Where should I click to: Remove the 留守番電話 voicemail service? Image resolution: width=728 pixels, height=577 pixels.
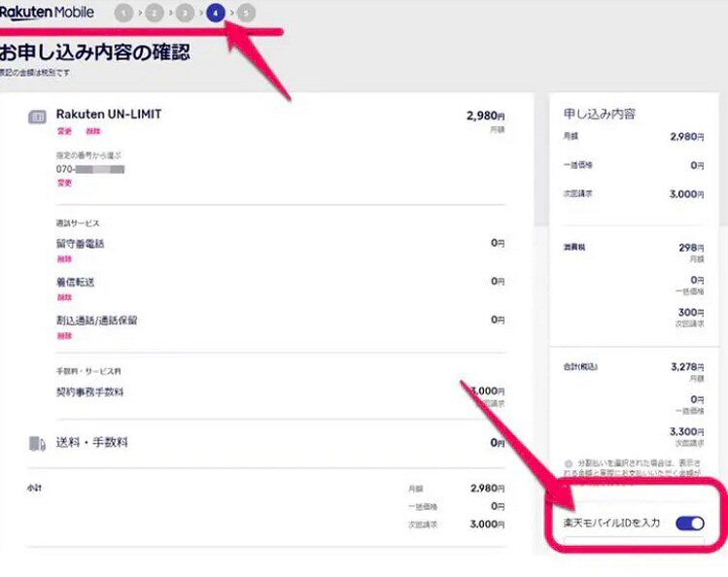(64, 259)
